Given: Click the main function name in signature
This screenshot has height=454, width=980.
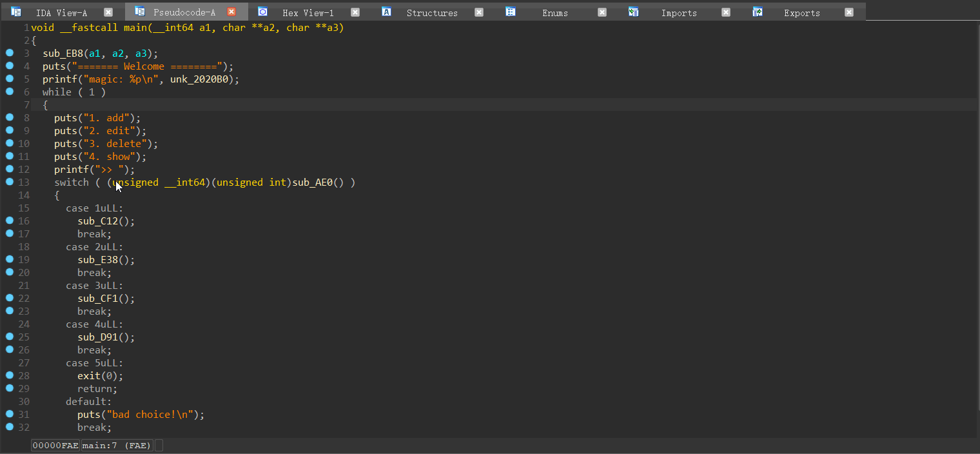Looking at the screenshot, I should coord(135,28).
